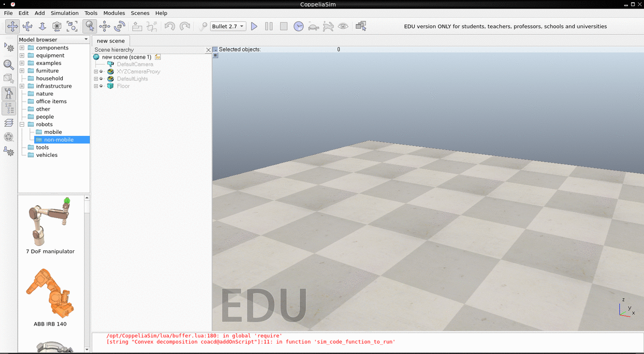644x354 pixels.
Task: Expand the infrastructure folder
Action: (x=22, y=86)
